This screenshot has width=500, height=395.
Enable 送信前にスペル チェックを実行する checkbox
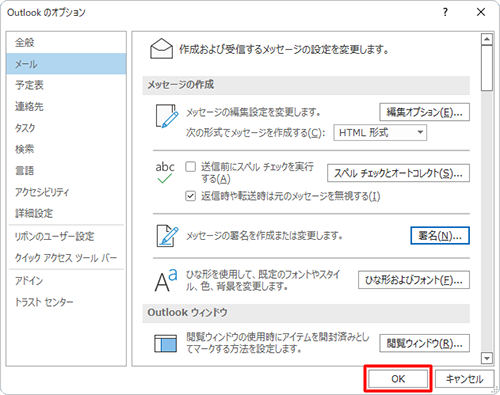click(x=190, y=167)
